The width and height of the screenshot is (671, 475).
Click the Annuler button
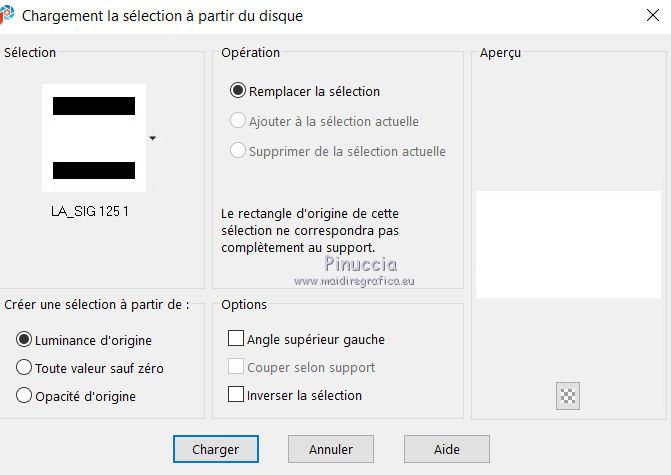pyautogui.click(x=331, y=449)
